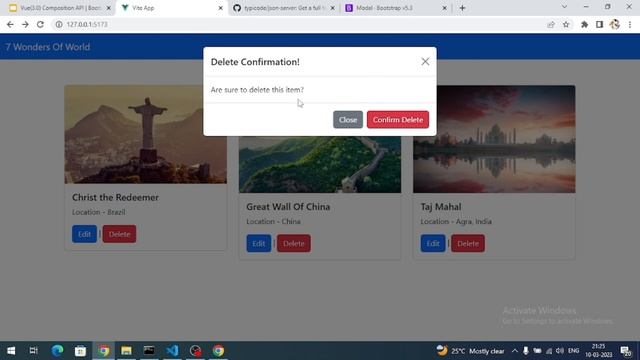Delete the Great Wall Of China card
This screenshot has width=640, height=360.
[293, 243]
